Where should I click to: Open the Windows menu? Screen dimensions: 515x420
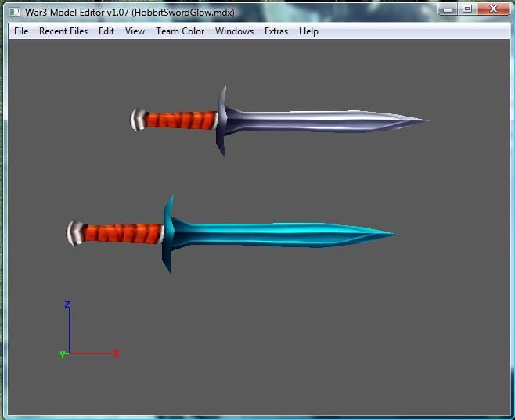coord(234,31)
